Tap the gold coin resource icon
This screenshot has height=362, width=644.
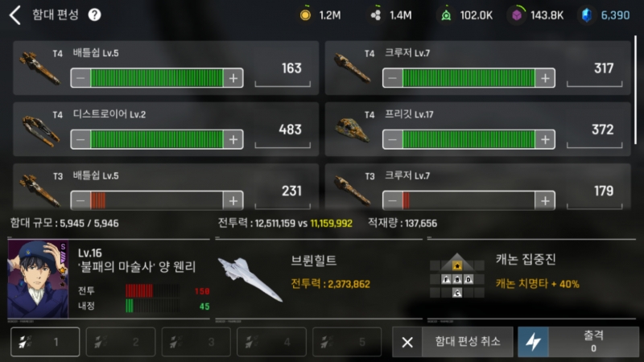305,15
